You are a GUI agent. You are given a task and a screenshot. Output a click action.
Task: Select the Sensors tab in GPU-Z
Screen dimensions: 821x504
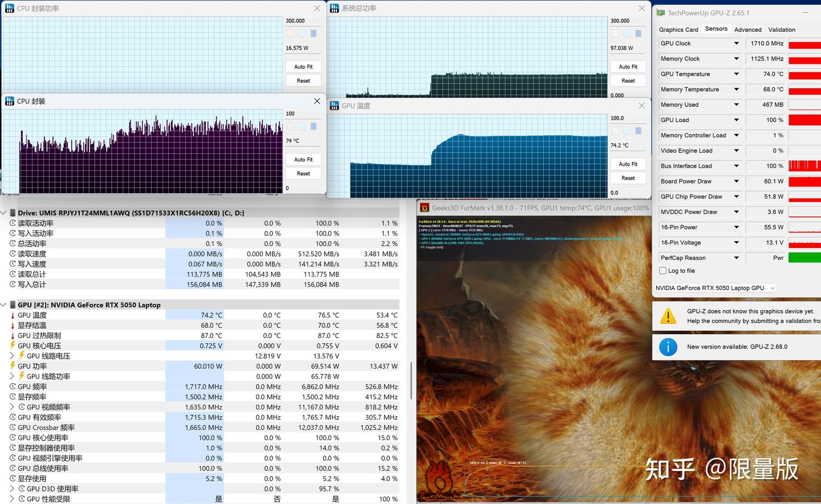(x=716, y=29)
